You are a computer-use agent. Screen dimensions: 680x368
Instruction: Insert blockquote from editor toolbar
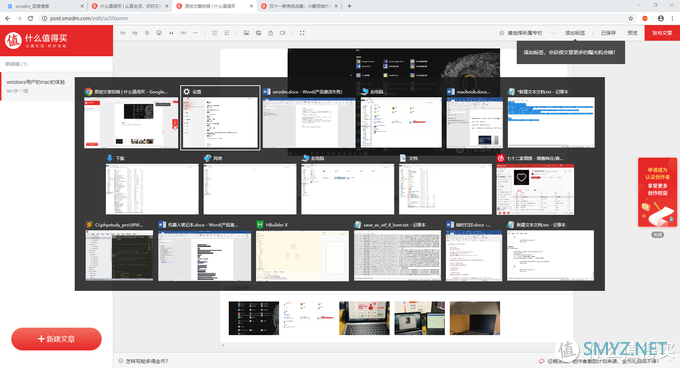coord(171,33)
